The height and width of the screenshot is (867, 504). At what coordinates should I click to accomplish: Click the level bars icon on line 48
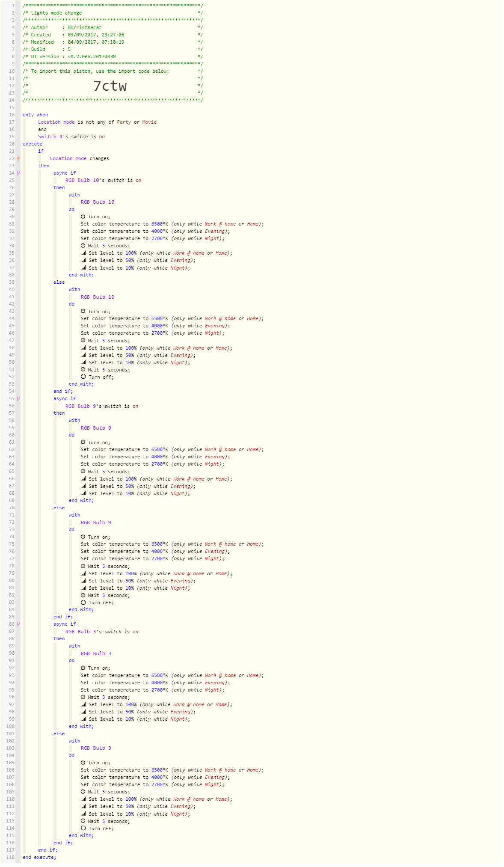(x=83, y=347)
